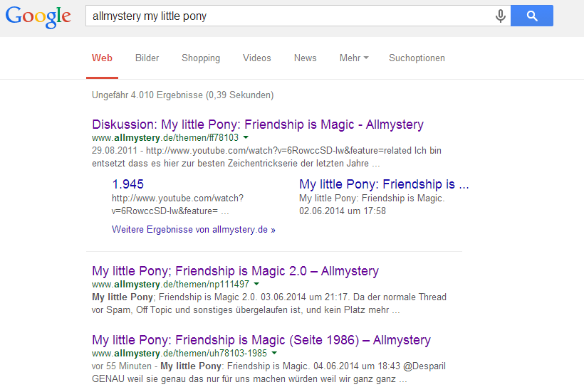Screen dimensions: 584x392
Task: Open result Friendship is Magic (Seite 1986)
Action: pyautogui.click(x=261, y=340)
